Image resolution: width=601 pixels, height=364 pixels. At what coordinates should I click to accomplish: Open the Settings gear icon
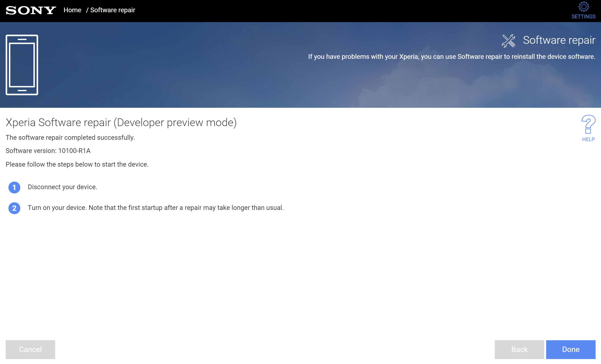click(x=583, y=7)
